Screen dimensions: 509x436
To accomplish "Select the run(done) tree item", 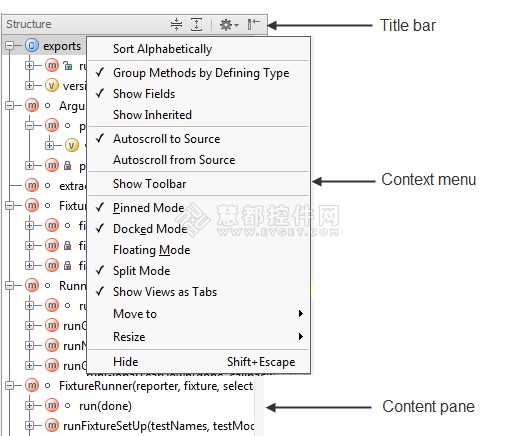I will tap(105, 406).
